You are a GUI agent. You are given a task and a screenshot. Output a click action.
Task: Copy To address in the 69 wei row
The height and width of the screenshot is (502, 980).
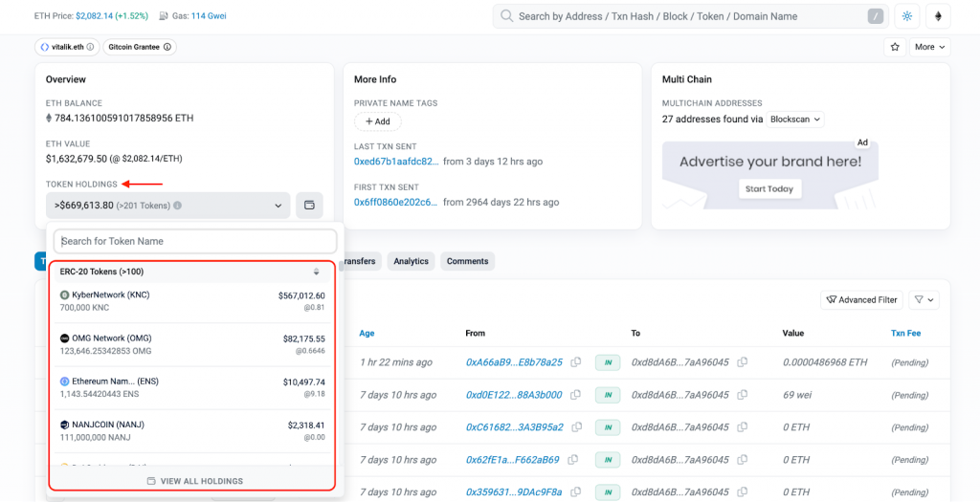pos(743,395)
